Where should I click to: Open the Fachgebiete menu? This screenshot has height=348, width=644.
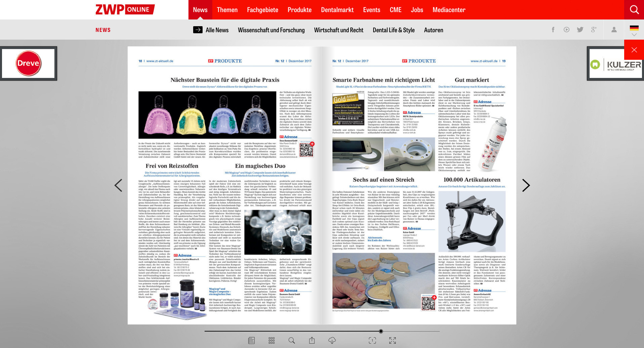click(x=263, y=10)
